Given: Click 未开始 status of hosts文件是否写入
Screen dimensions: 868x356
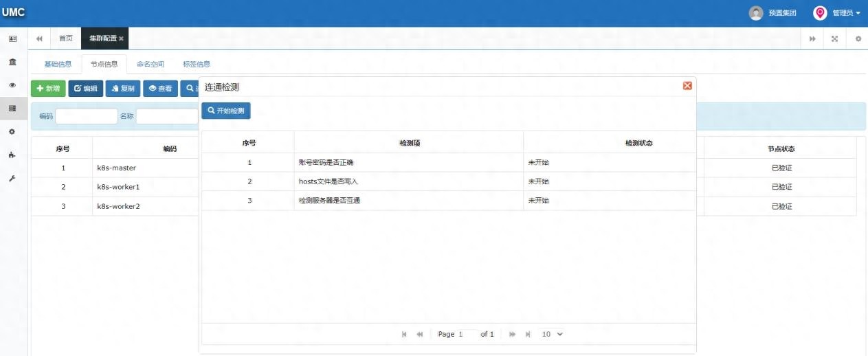Looking at the screenshot, I should coord(538,181).
